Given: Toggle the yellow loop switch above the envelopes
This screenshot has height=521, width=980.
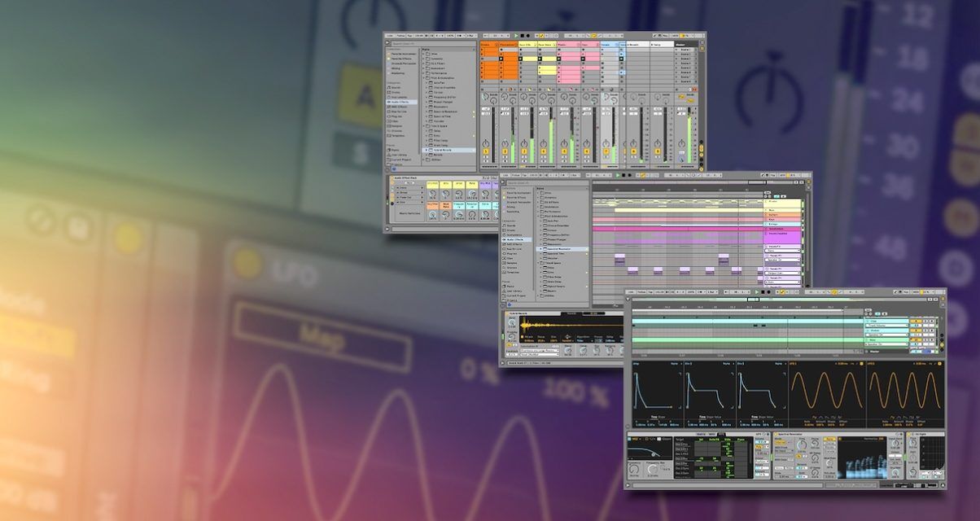Looking at the screenshot, I should pyautogui.click(x=834, y=291).
